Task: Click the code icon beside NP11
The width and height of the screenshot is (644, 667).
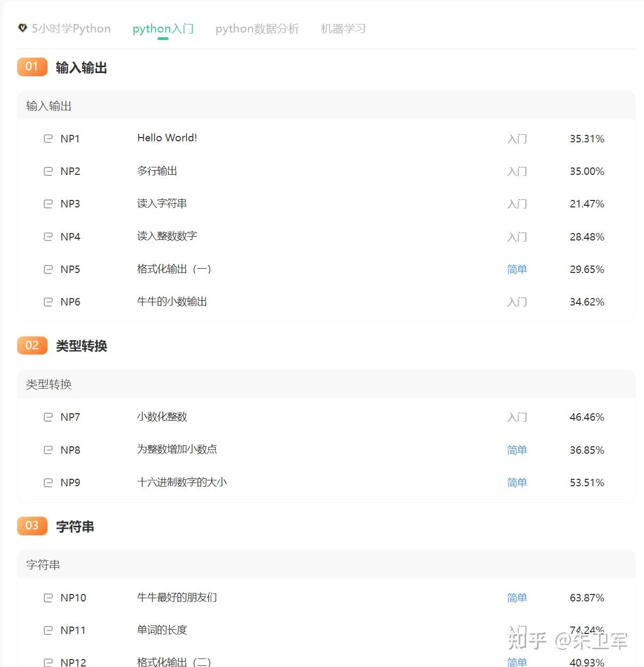Action: (48, 630)
